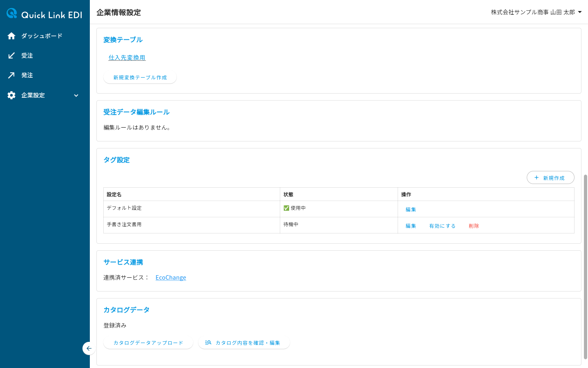Edit the 手書き注文書用 row
Viewport: 588px width, 368px height.
point(411,226)
